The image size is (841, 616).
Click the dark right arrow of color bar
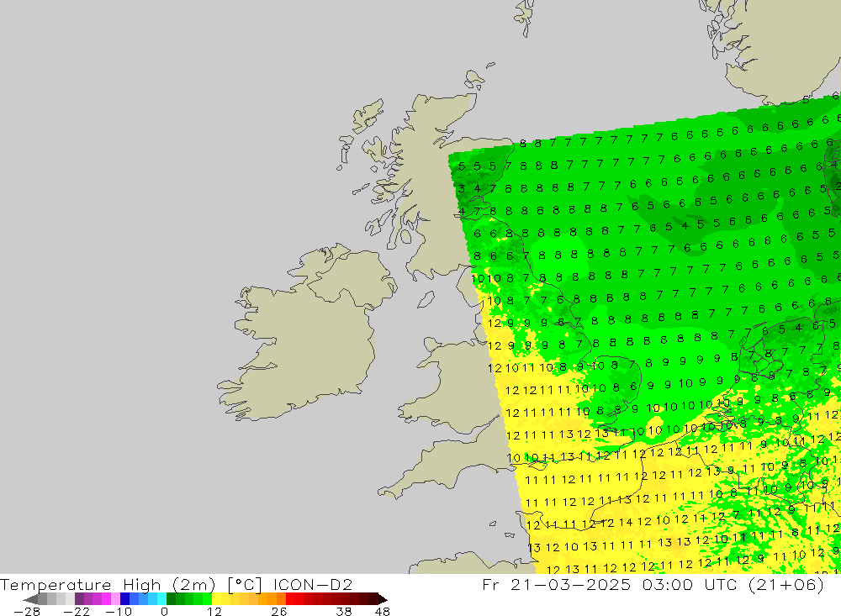(x=383, y=599)
